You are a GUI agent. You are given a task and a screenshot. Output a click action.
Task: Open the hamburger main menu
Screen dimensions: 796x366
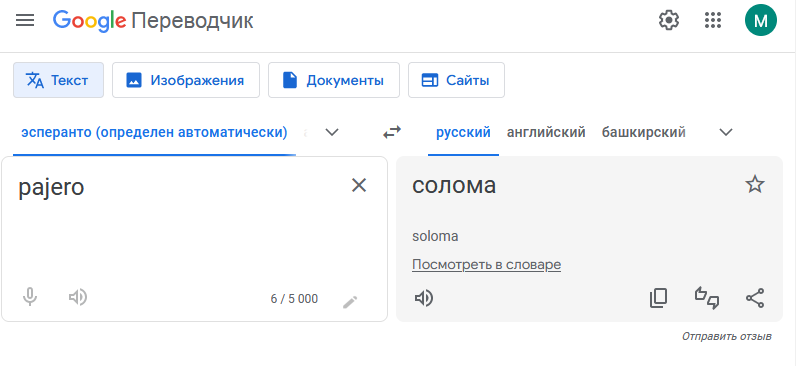(x=25, y=20)
